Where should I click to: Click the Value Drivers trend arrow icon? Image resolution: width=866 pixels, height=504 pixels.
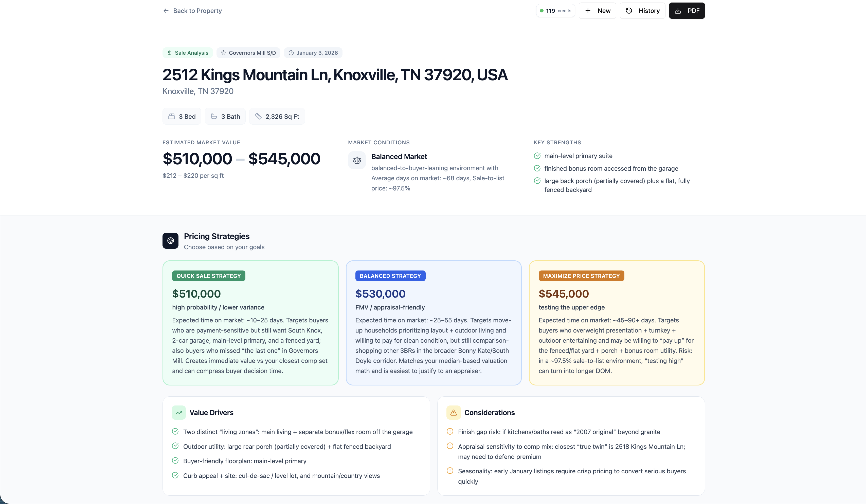coord(179,413)
